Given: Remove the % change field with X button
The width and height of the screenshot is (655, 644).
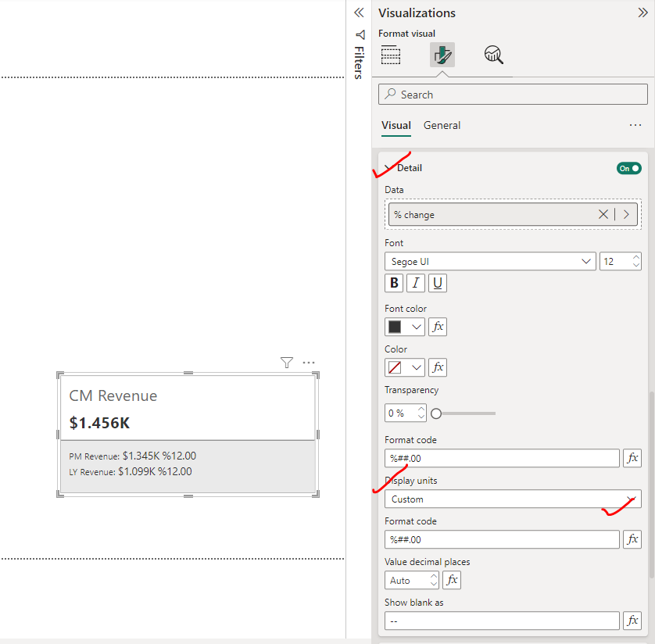Looking at the screenshot, I should pyautogui.click(x=603, y=214).
